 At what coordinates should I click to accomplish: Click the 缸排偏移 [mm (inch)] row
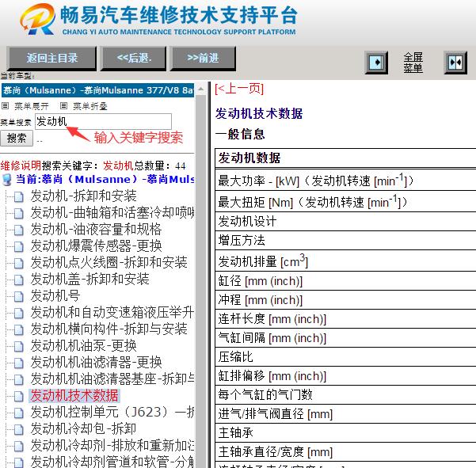[345, 375]
